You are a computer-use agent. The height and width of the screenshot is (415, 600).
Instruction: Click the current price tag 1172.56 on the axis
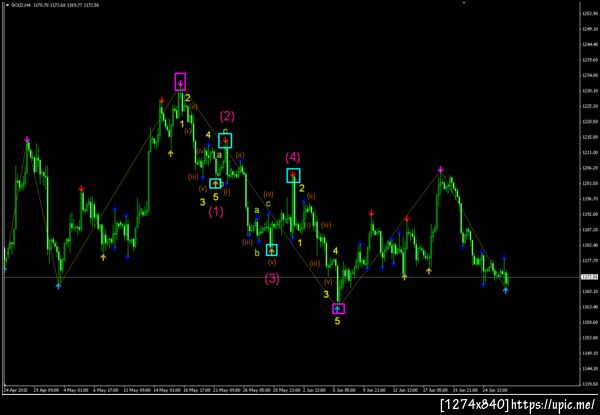tap(587, 277)
